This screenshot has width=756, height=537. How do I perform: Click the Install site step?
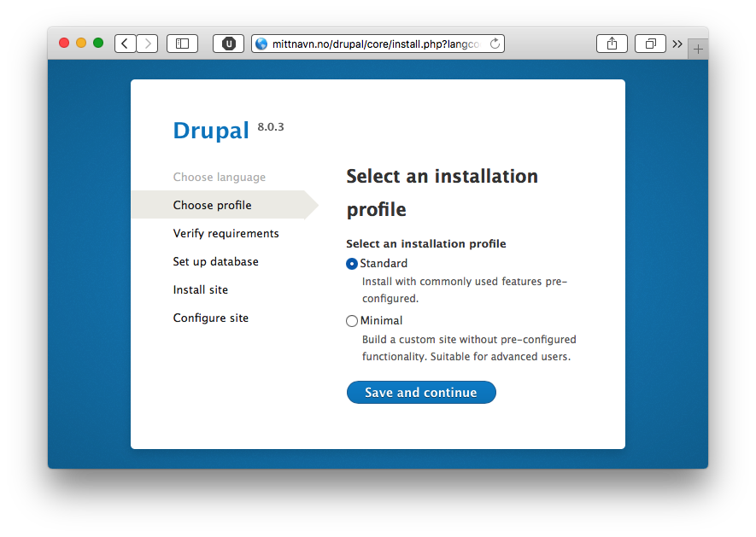[201, 289]
